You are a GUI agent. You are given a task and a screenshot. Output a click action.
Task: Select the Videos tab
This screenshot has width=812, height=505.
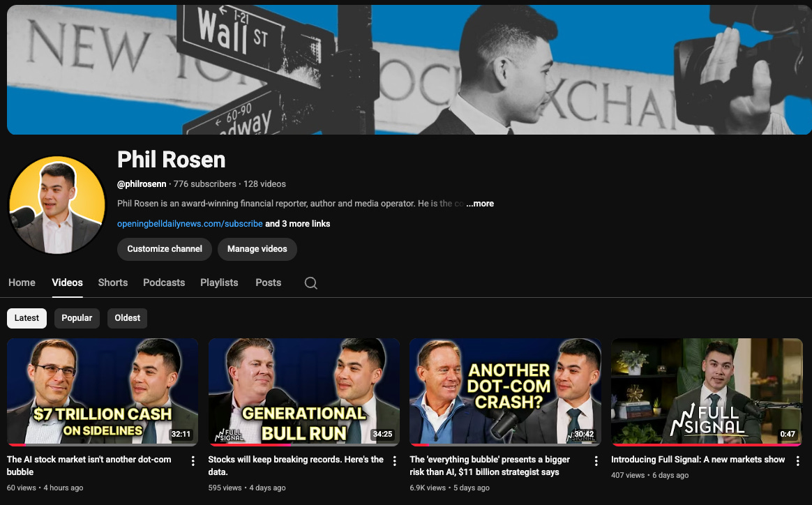coord(68,282)
